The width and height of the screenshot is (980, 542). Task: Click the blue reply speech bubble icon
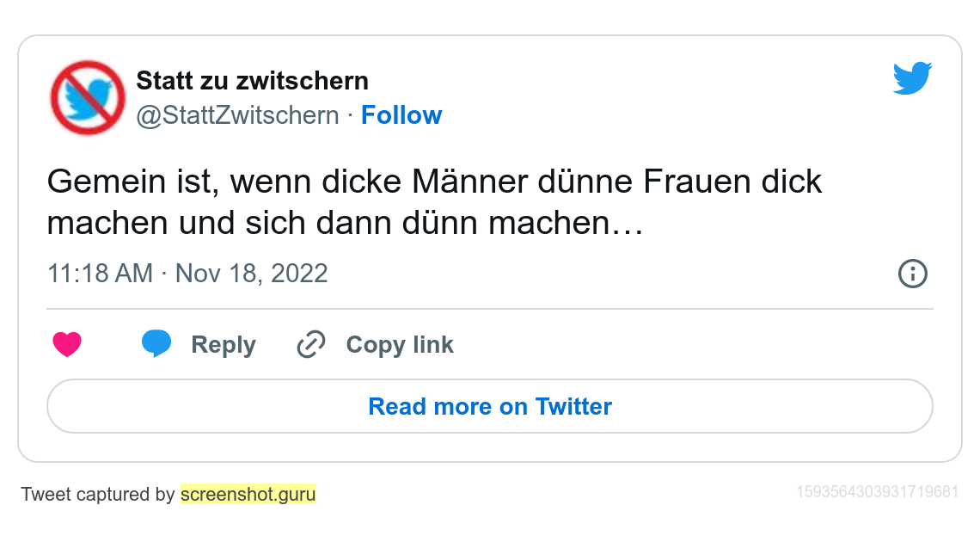156,343
